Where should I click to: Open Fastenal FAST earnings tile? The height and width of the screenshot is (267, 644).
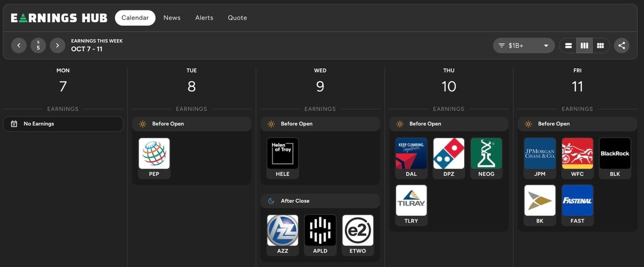[x=577, y=205]
